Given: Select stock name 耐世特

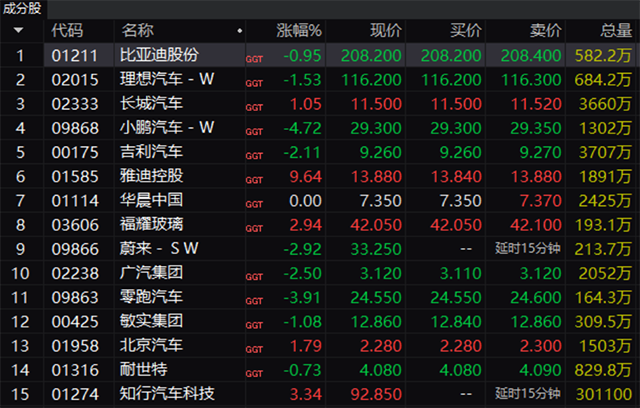Looking at the screenshot, I should tap(143, 369).
